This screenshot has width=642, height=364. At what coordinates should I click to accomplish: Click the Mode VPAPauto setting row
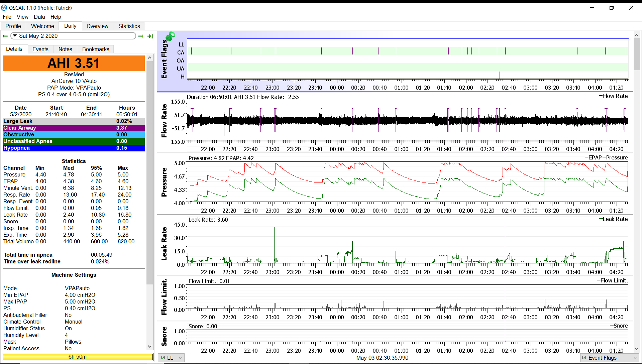[74, 288]
